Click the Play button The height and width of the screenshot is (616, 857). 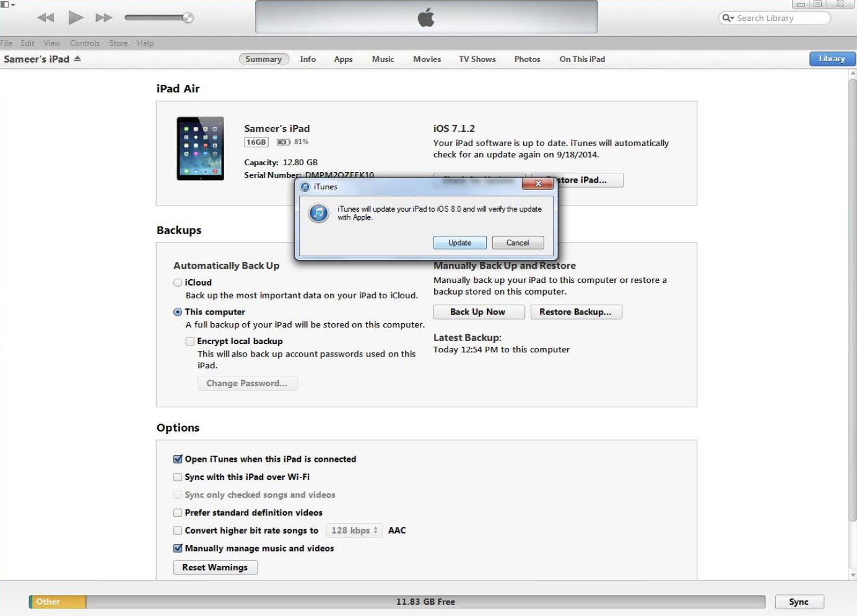[x=74, y=17]
